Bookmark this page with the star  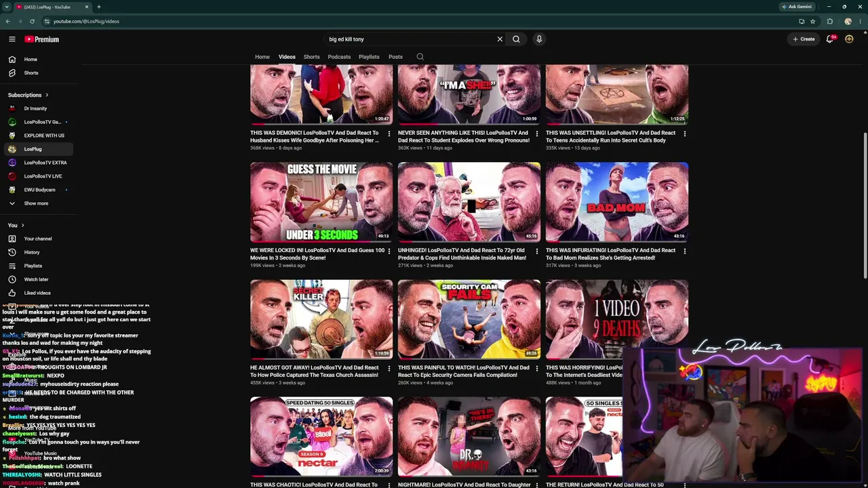pyautogui.click(x=812, y=21)
